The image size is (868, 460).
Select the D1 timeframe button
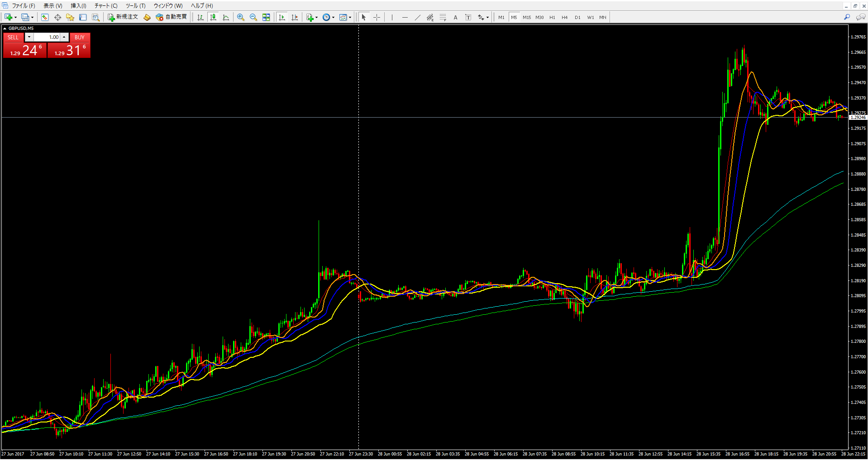pyautogui.click(x=577, y=17)
